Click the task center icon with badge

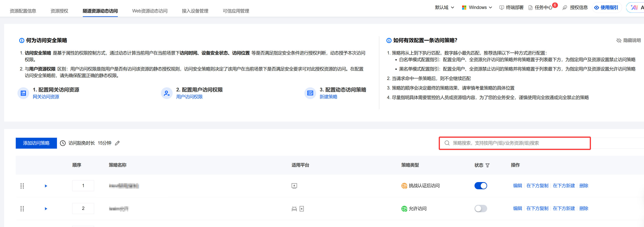(530, 8)
